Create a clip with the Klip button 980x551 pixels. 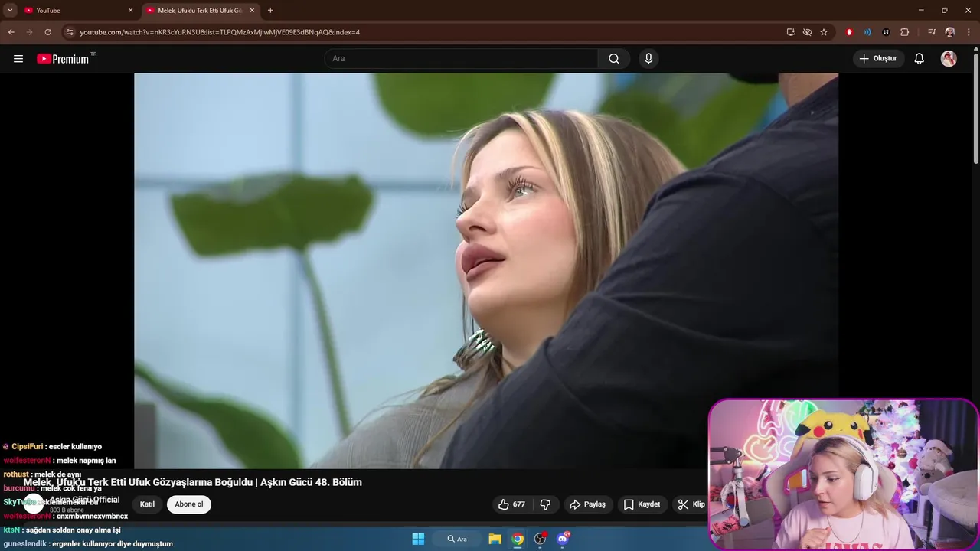click(691, 504)
